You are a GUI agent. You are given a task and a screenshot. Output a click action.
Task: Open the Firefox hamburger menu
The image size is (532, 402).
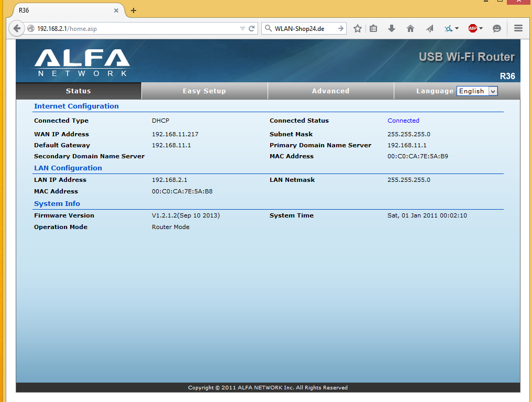pos(518,28)
